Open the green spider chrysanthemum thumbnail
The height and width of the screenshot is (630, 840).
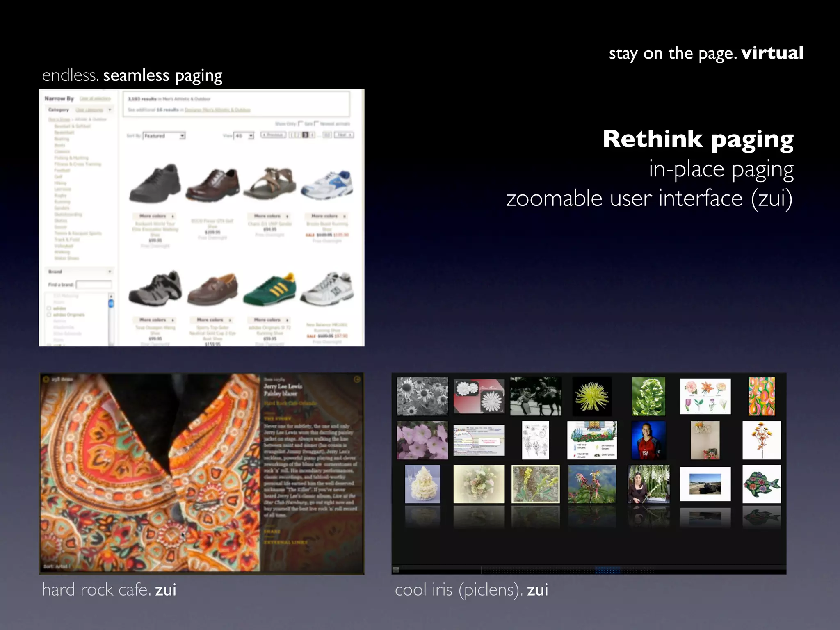[592, 396]
